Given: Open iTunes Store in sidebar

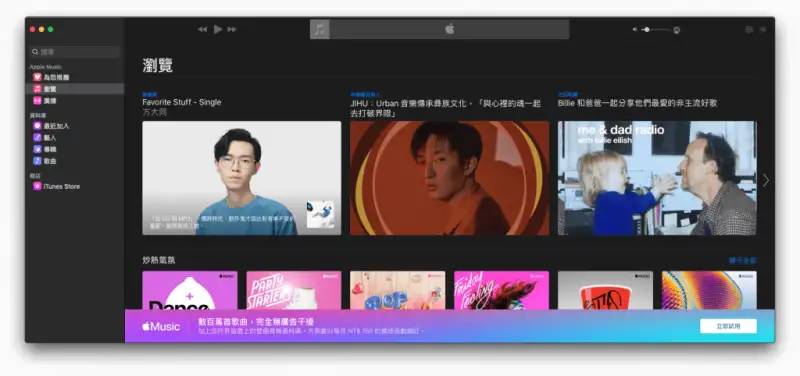Looking at the screenshot, I should [57, 186].
